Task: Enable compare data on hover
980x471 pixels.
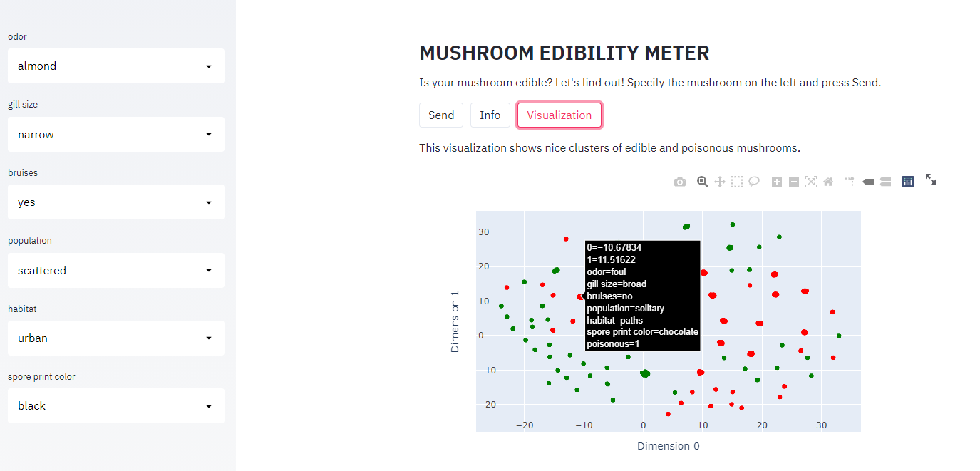Action: coord(885,182)
